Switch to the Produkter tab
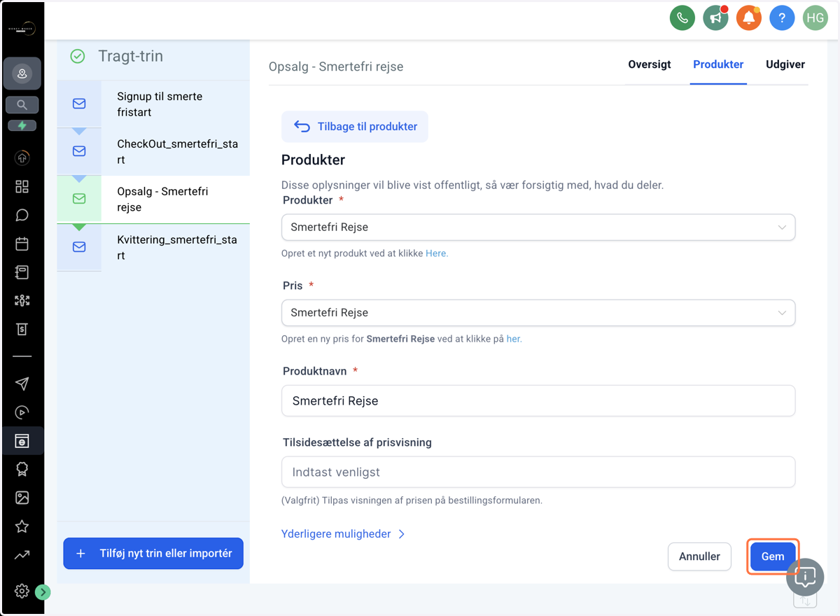840x616 pixels. (718, 64)
